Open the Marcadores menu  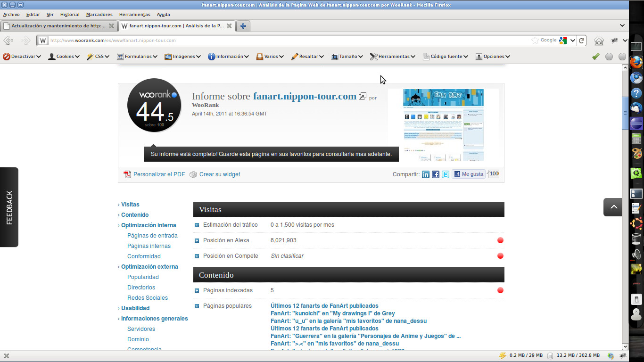pyautogui.click(x=99, y=15)
